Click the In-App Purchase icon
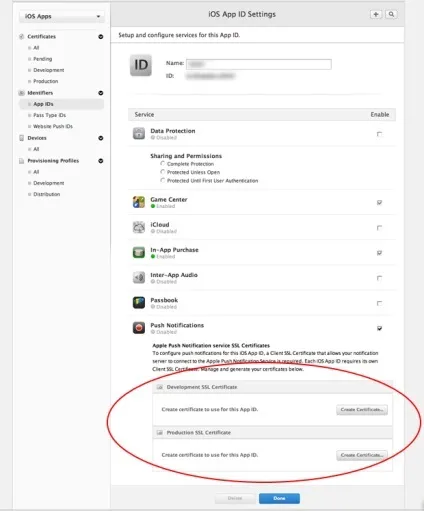This screenshot has height=511, width=424. click(139, 252)
